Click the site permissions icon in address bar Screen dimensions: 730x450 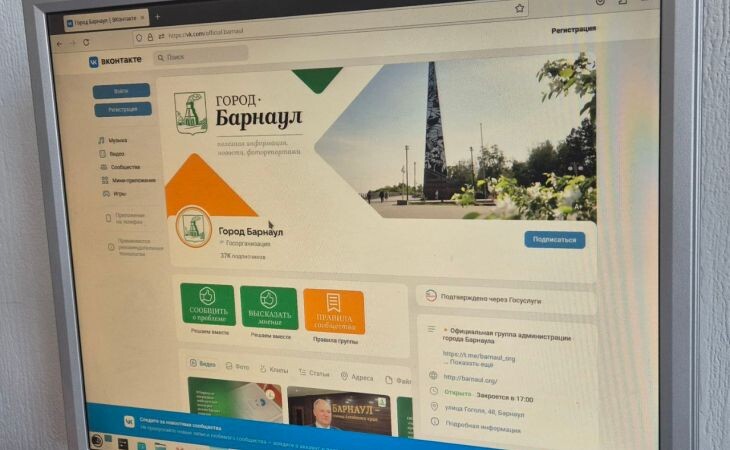(x=162, y=36)
